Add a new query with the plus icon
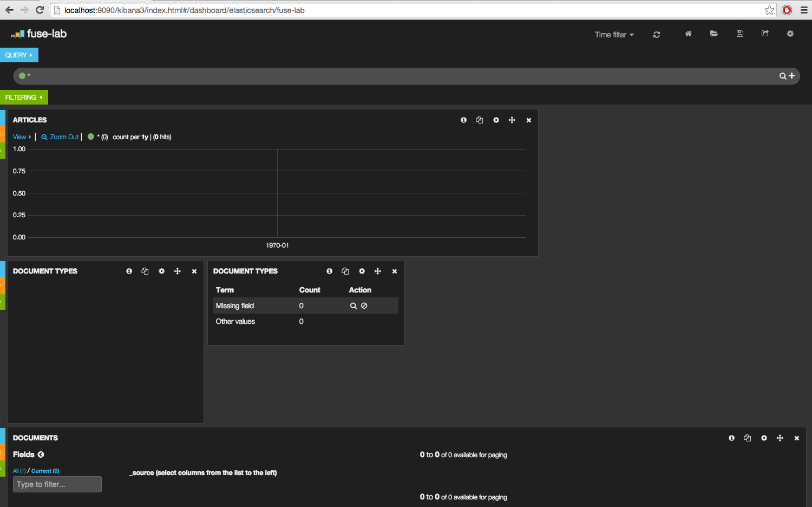812x507 pixels. 792,76
